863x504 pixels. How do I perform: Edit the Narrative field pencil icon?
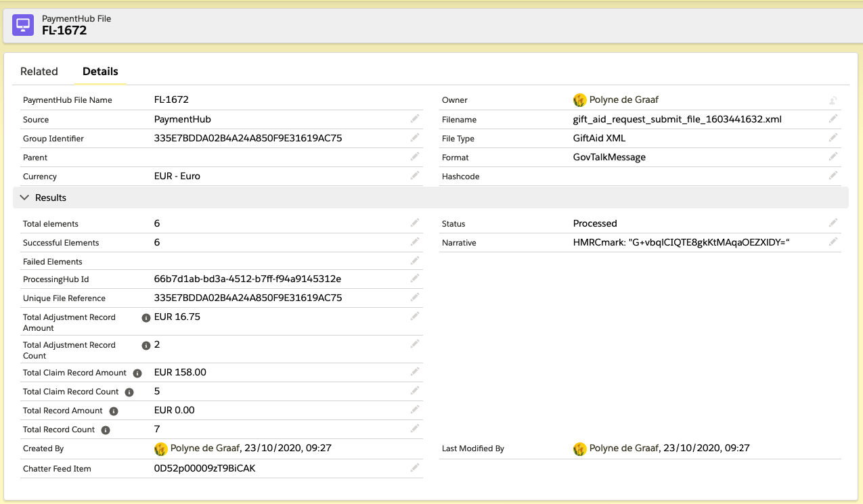pyautogui.click(x=833, y=242)
